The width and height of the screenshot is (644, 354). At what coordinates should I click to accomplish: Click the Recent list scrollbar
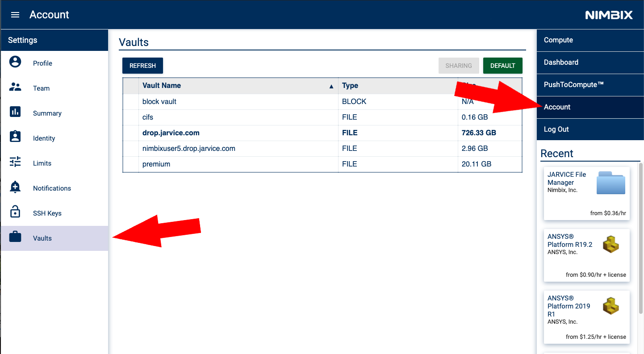tap(641, 238)
